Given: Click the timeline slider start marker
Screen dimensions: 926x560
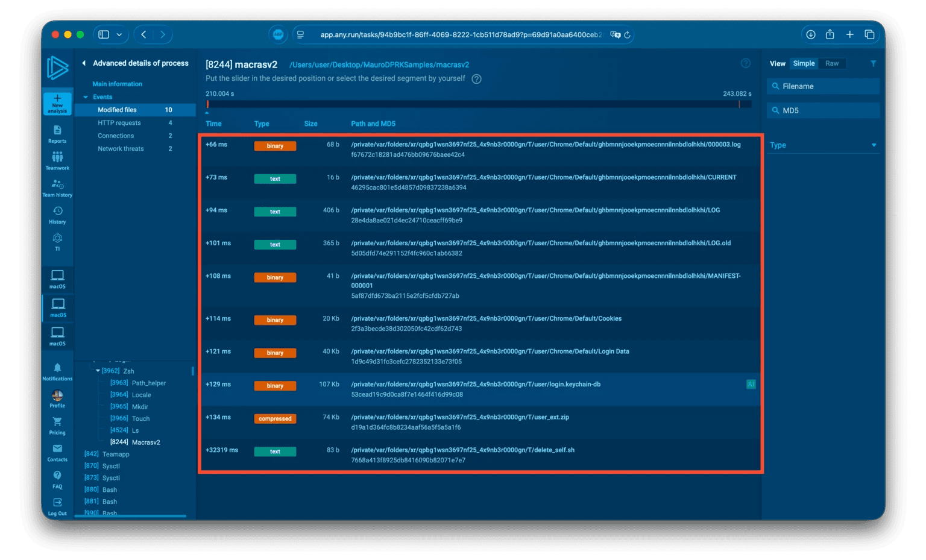Looking at the screenshot, I should click(207, 104).
